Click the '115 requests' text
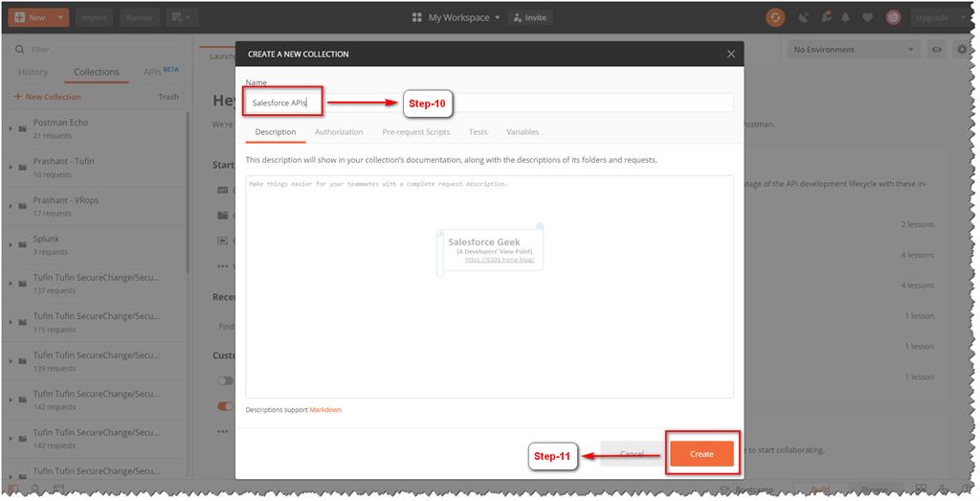The image size is (980, 501). click(x=54, y=330)
